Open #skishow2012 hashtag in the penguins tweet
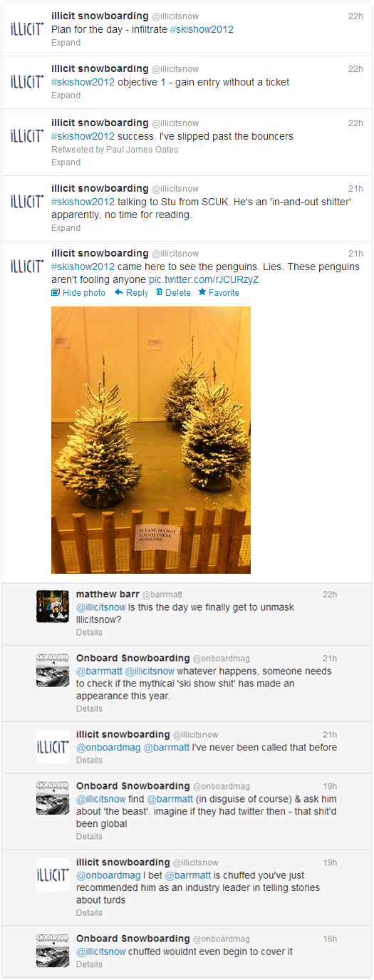The image size is (374, 980). click(83, 267)
